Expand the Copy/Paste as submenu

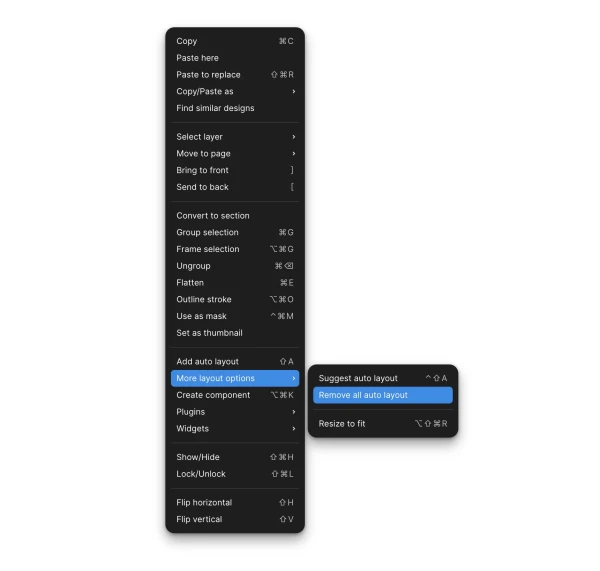[x=235, y=91]
